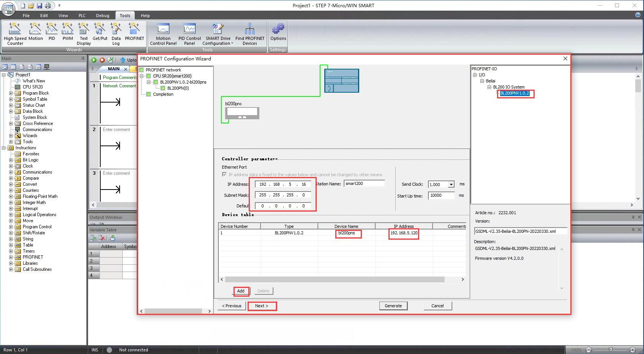This screenshot has height=354, width=644.
Task: Select Completion in the wizard tree
Action: pyautogui.click(x=163, y=94)
